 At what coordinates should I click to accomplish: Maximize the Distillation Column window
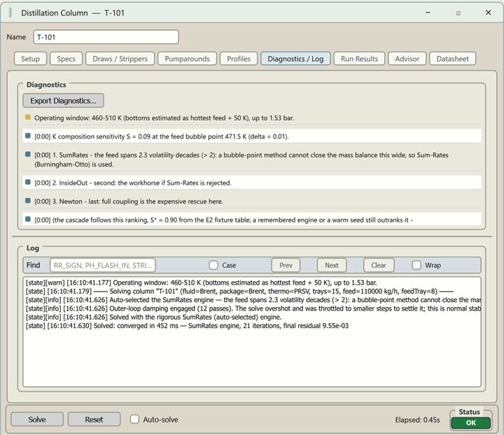tap(458, 13)
